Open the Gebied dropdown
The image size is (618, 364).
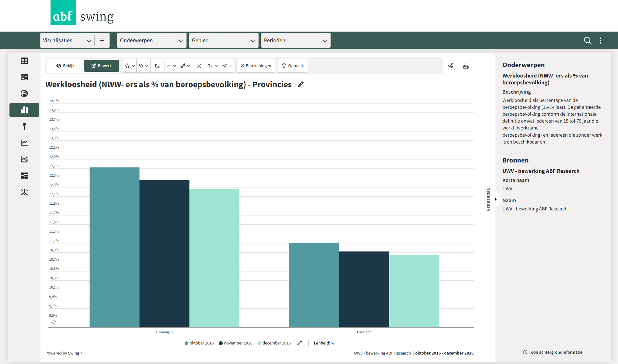(x=223, y=40)
